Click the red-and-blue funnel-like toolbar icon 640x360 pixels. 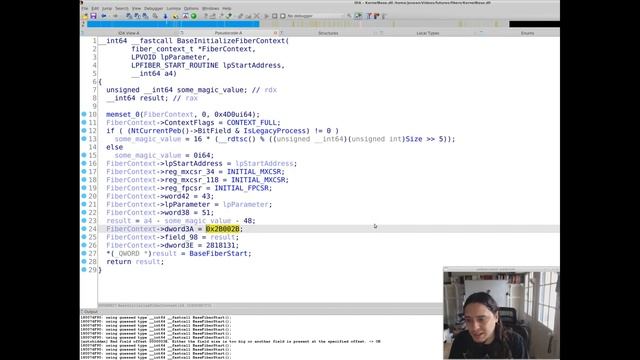pyautogui.click(x=369, y=16)
